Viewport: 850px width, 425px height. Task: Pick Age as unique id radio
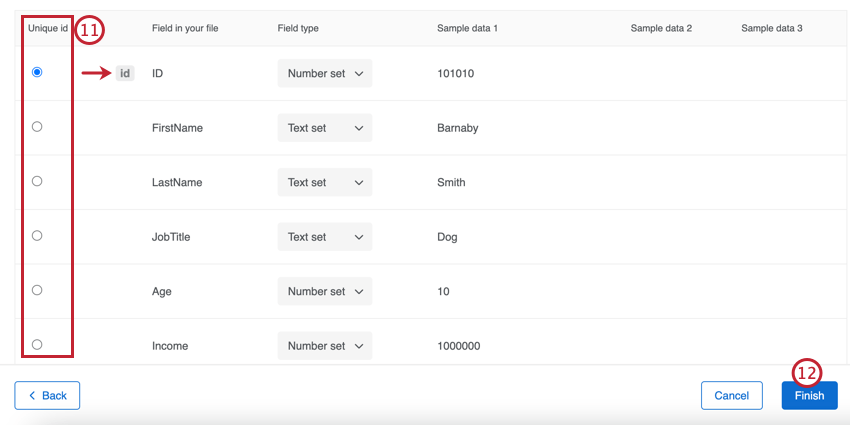pos(37,290)
